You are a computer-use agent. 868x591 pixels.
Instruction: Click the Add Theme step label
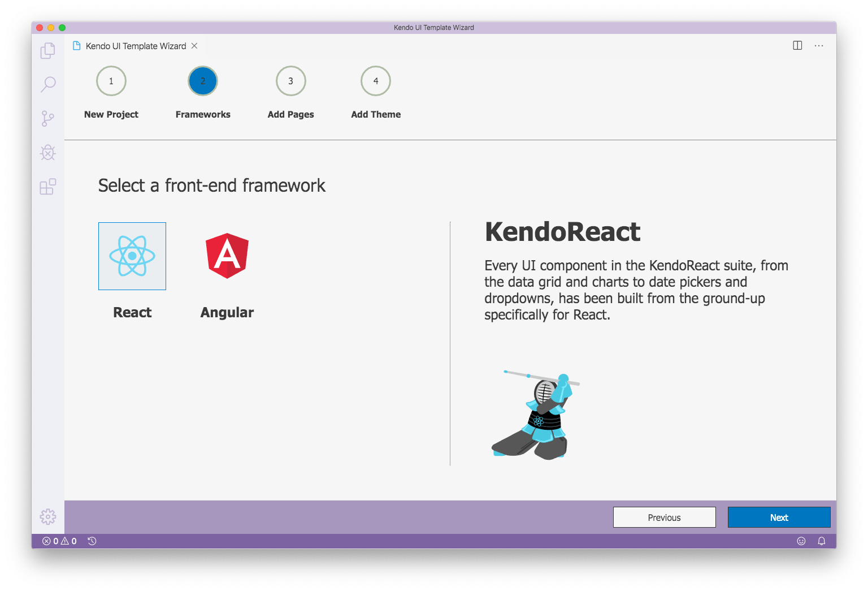coord(376,114)
